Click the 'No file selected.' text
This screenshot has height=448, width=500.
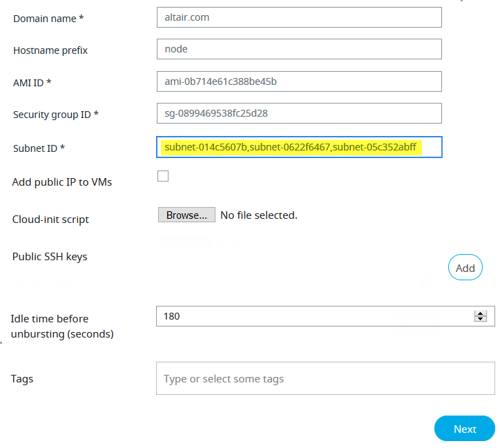[259, 215]
